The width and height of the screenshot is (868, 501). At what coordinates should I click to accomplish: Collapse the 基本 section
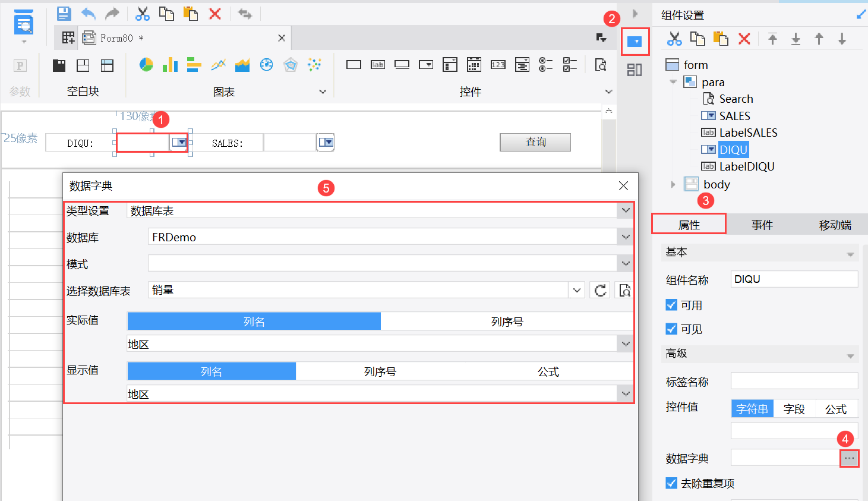tap(850, 254)
